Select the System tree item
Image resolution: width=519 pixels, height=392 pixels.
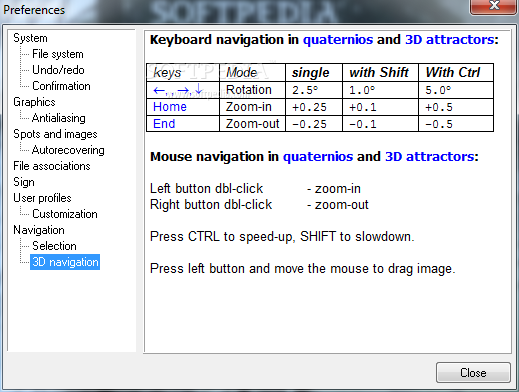30,38
